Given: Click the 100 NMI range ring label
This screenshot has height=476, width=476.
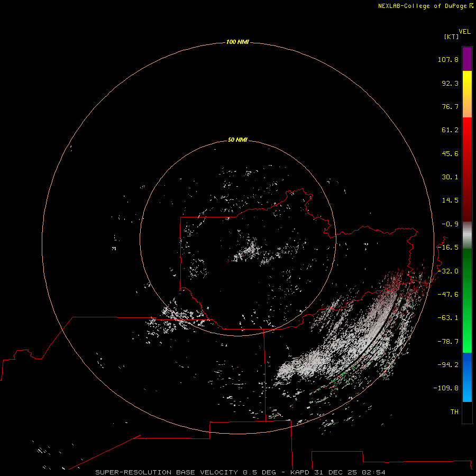Looking at the screenshot, I should (237, 42).
